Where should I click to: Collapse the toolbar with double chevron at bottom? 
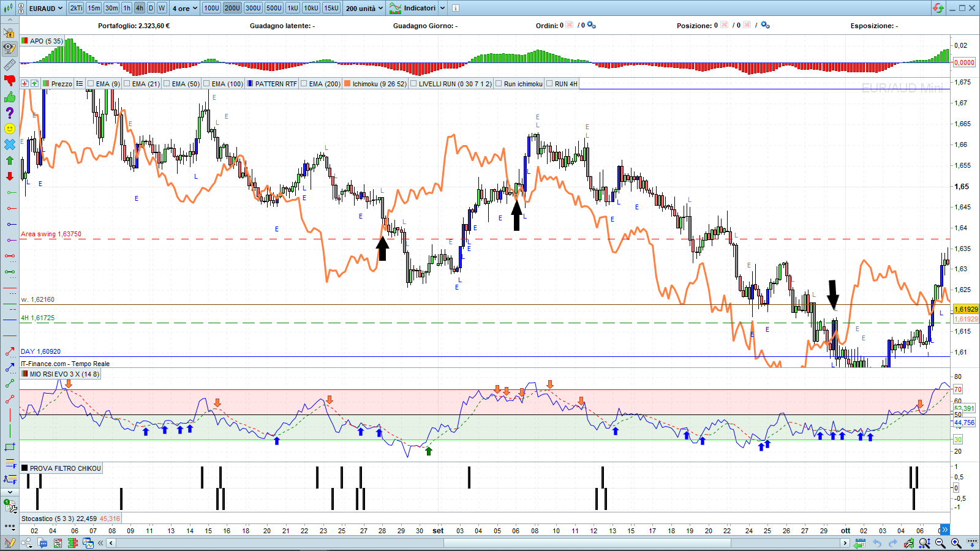pos(100,543)
